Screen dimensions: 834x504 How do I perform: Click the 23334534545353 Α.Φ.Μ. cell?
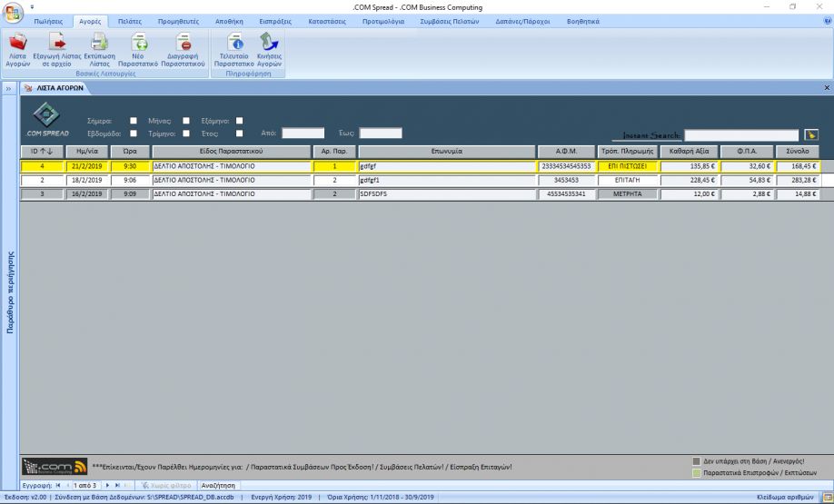[x=567, y=166]
